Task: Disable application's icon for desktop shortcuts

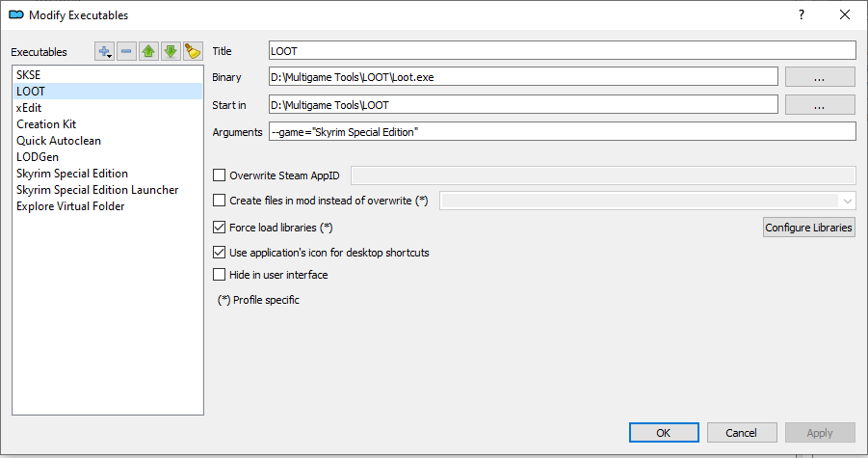Action: coord(220,253)
